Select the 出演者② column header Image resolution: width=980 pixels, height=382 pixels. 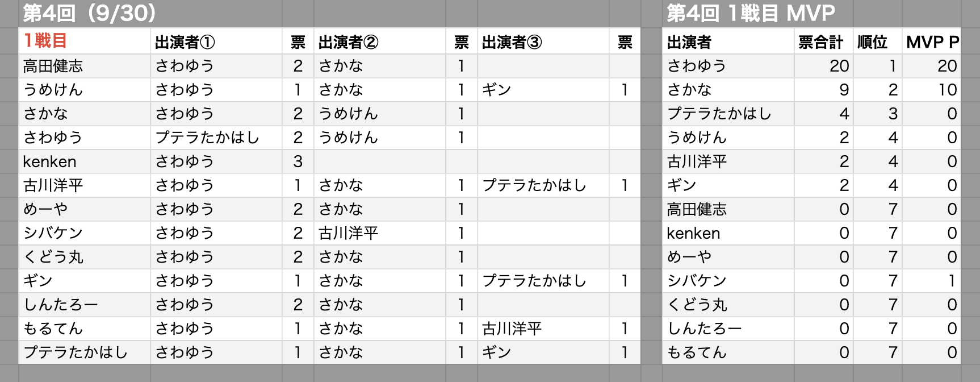click(349, 42)
